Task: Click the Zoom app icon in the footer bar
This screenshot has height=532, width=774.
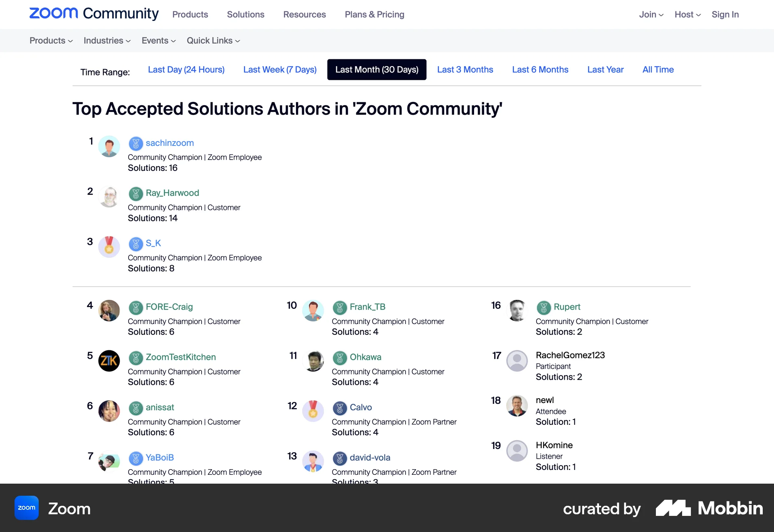Action: click(x=26, y=508)
